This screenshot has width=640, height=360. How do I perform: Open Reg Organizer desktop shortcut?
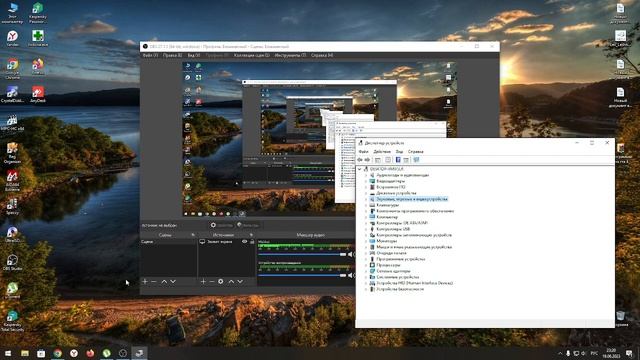(x=12, y=152)
